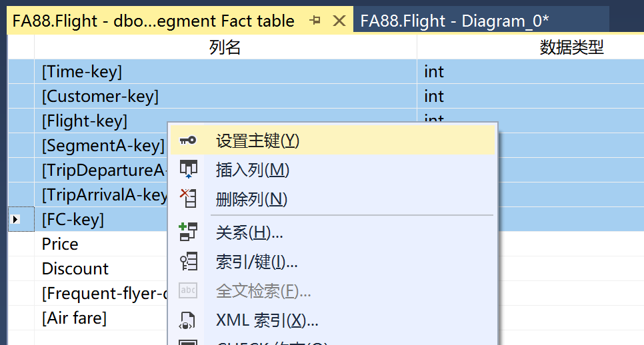Select the [Air fare] column name cell

[101, 318]
